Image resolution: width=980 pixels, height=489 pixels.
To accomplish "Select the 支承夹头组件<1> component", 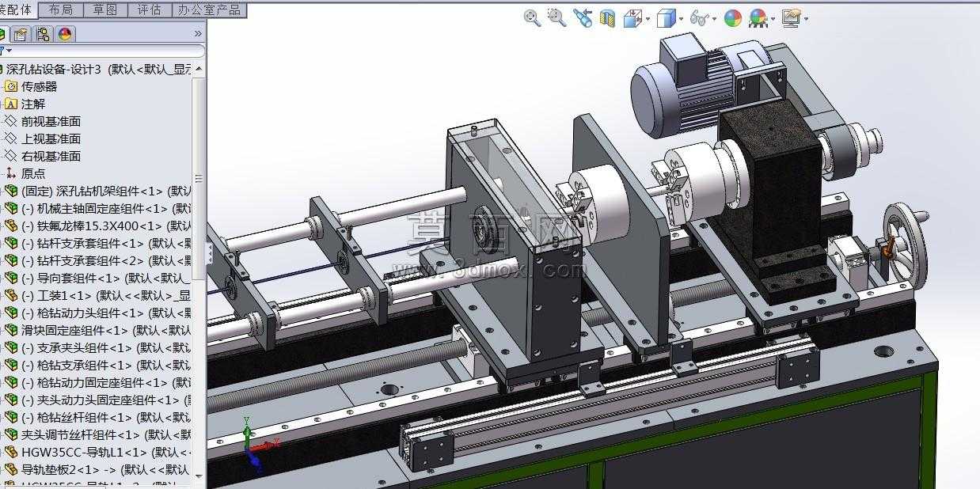I will coord(106,347).
